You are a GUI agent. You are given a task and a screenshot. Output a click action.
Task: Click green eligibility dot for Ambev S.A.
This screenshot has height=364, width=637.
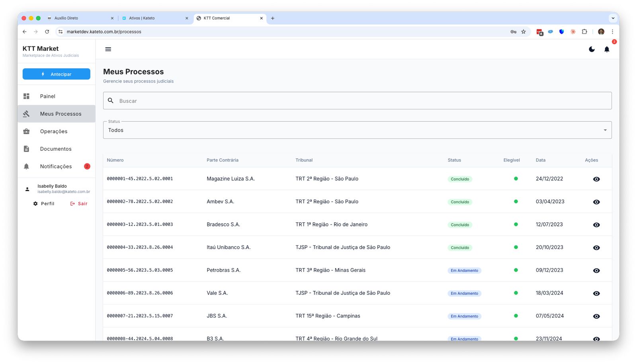516,202
